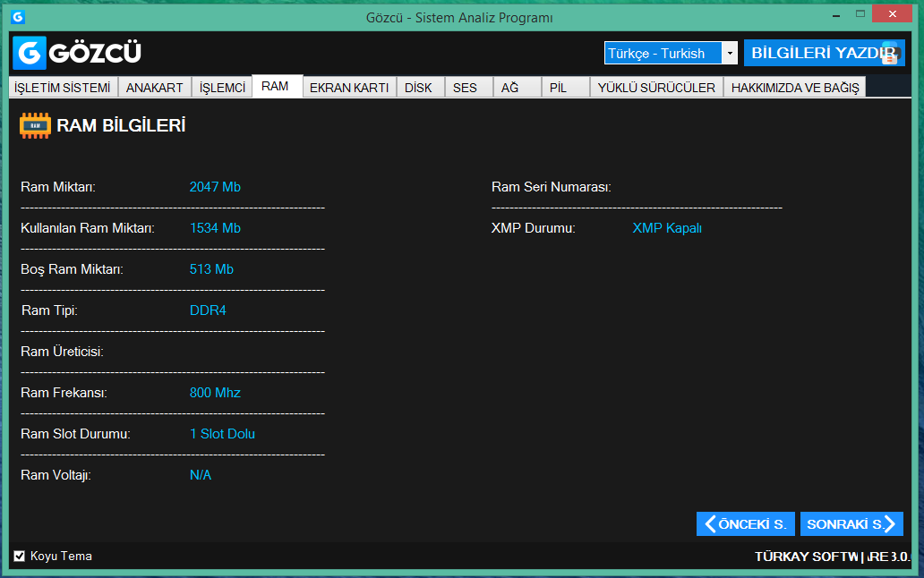
Task: Open the Türkçe - Turkish language dropdown
Action: [671, 53]
